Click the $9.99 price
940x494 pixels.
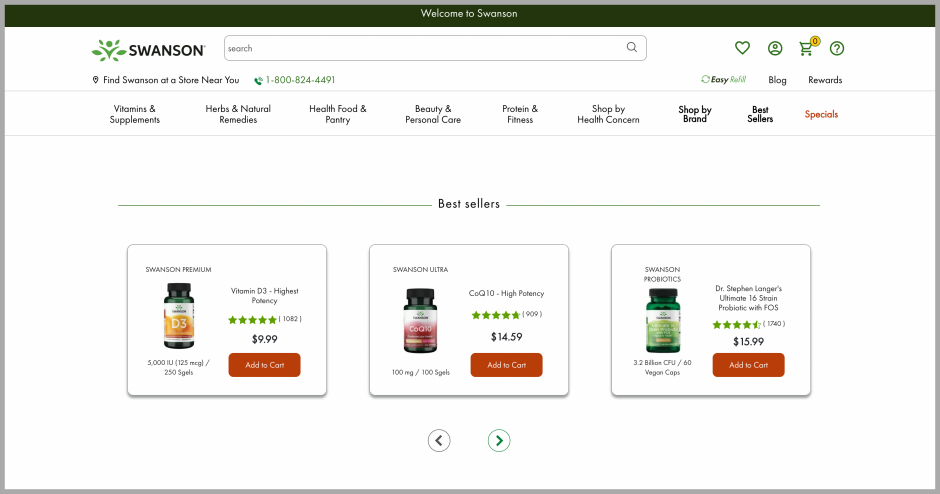pyautogui.click(x=264, y=339)
